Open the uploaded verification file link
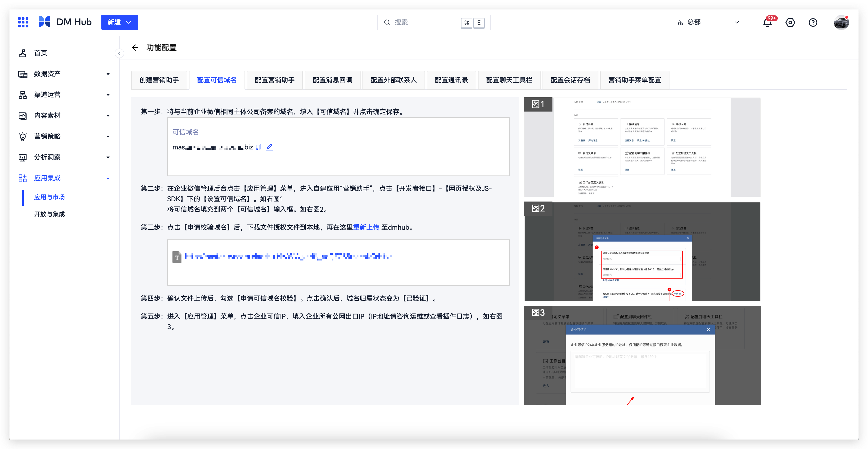This screenshot has height=449, width=868. (x=288, y=256)
